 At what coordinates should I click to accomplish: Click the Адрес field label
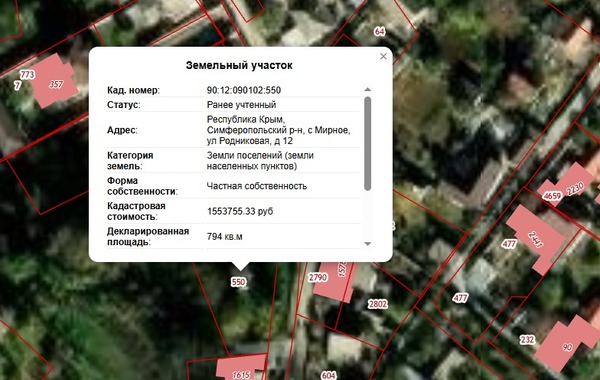click(122, 130)
